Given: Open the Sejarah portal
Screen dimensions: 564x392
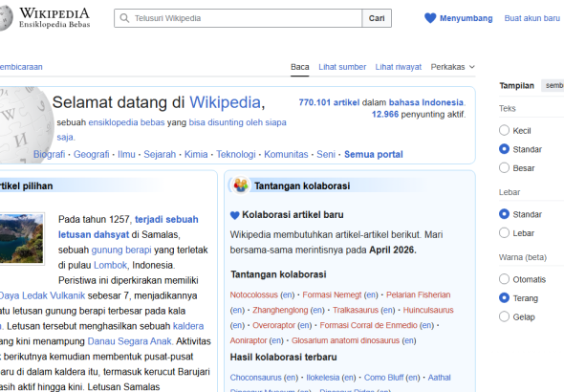Looking at the screenshot, I should point(160,154).
